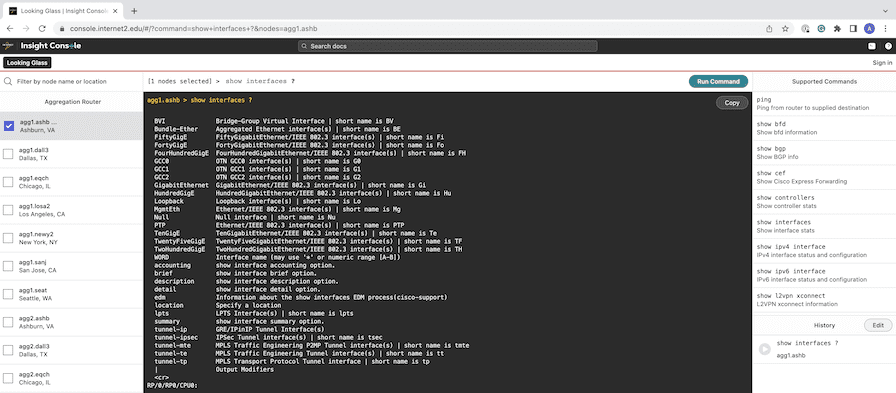
Task: Reload the page
Action: [x=42, y=28]
